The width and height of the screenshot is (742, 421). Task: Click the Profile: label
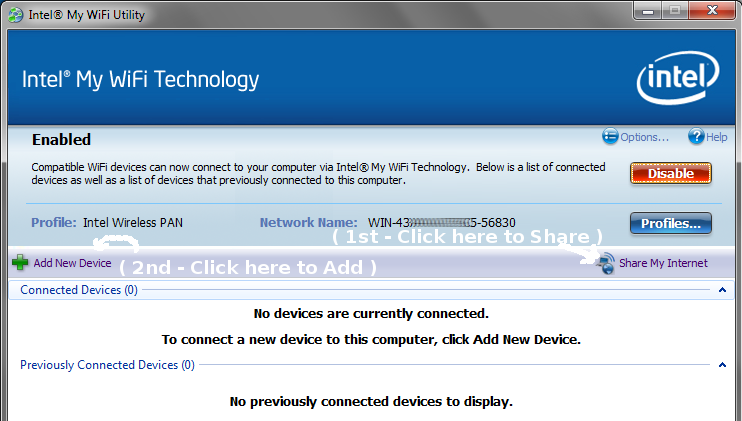click(x=53, y=223)
